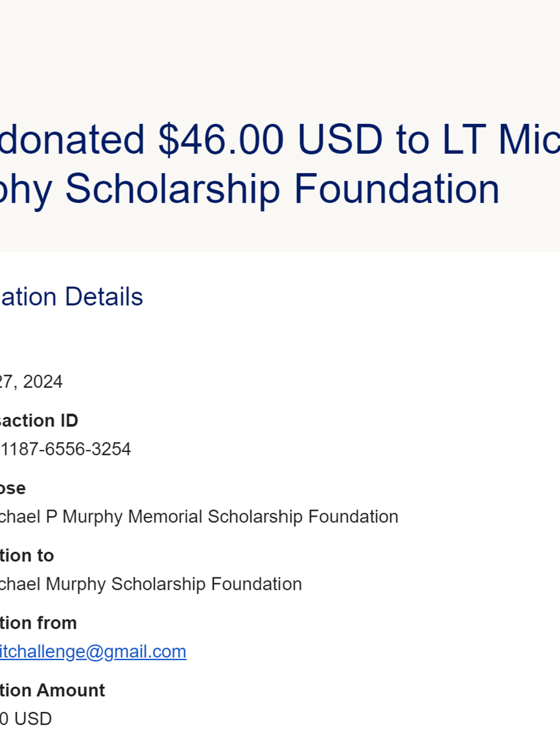Click 'Scholarship Foundation' in the headline's second line

click(282, 189)
